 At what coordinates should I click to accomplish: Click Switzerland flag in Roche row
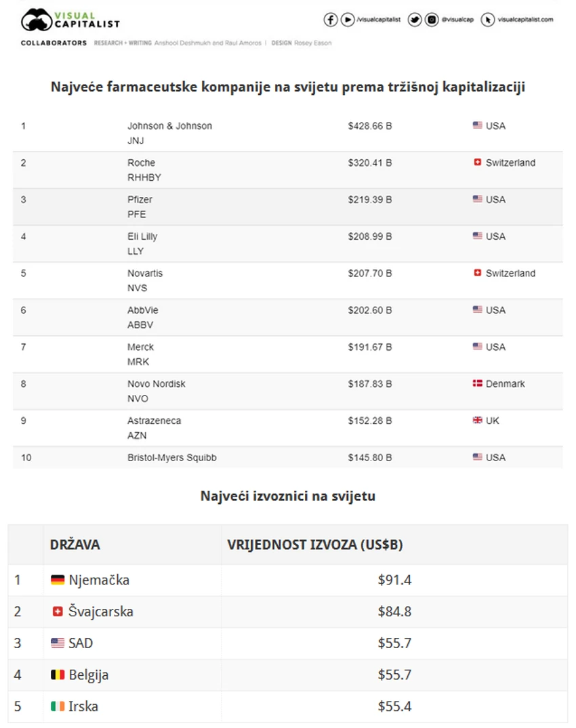[478, 162]
